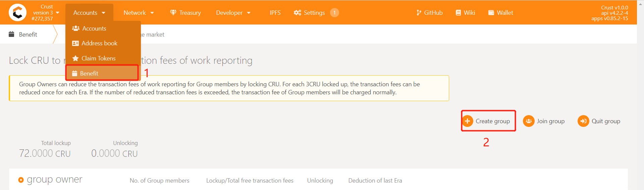Click the Join group people icon
The height and width of the screenshot is (190, 644).
pyautogui.click(x=529, y=121)
